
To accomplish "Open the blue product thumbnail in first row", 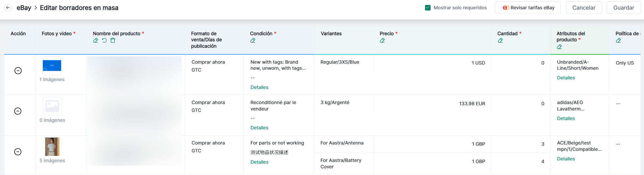I will 52,66.
